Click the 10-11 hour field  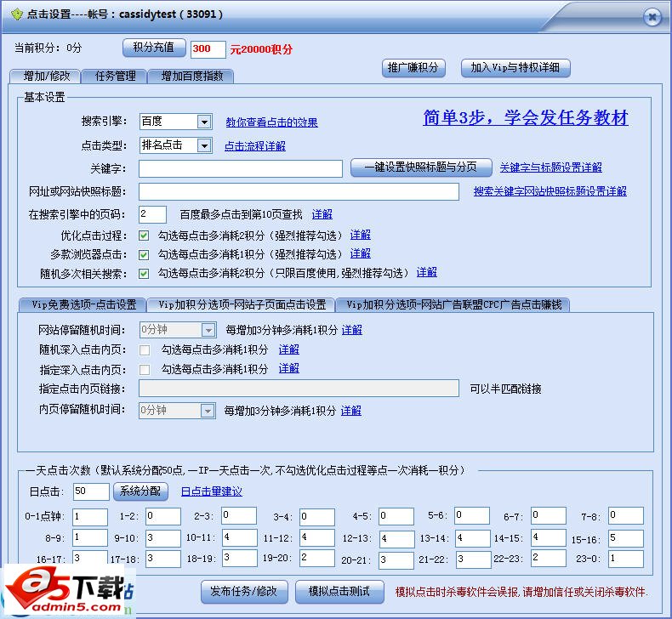tap(240, 537)
